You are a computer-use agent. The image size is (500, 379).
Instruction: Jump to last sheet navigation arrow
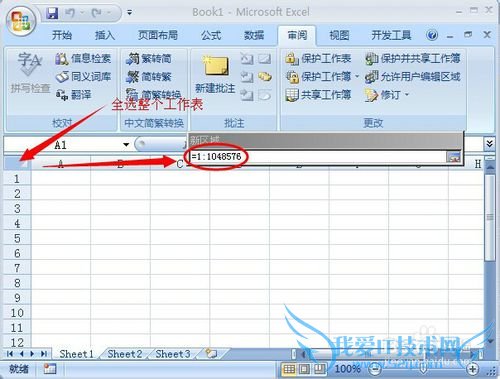pos(44,354)
